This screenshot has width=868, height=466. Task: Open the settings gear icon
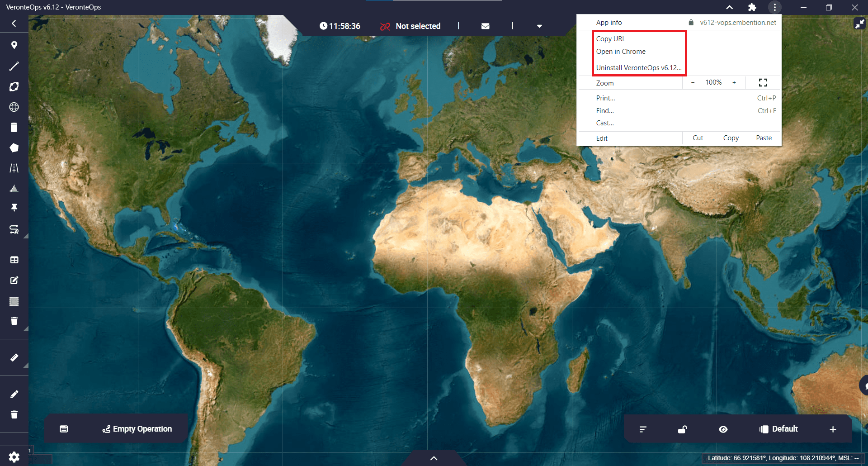click(x=14, y=457)
